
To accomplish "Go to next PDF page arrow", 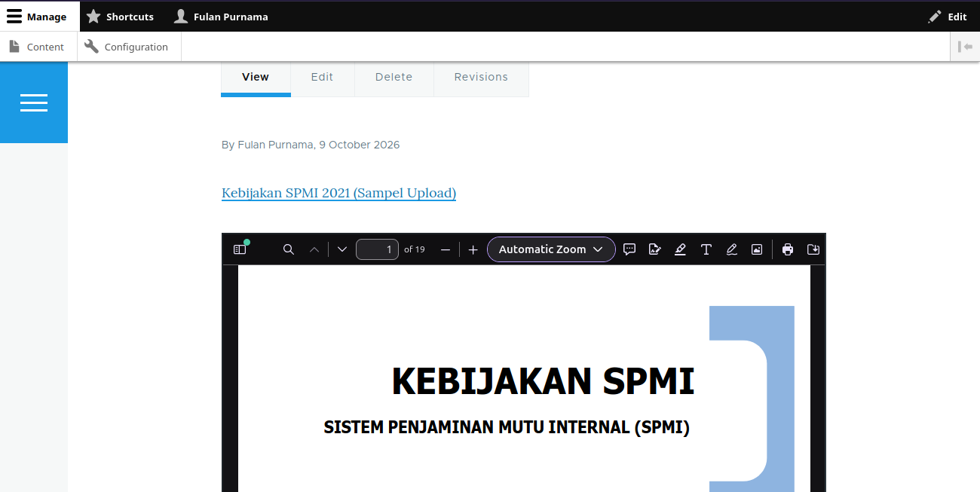I will click(x=342, y=249).
